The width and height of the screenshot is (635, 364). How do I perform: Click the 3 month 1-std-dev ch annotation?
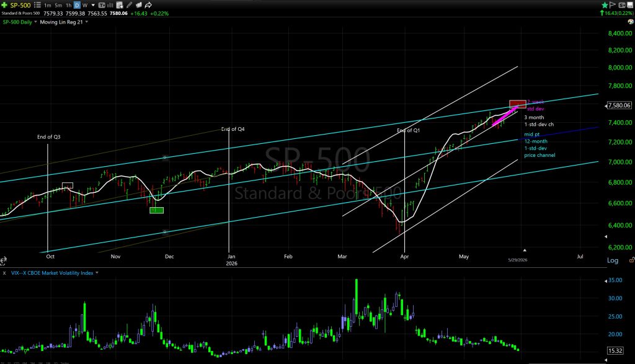tap(539, 121)
